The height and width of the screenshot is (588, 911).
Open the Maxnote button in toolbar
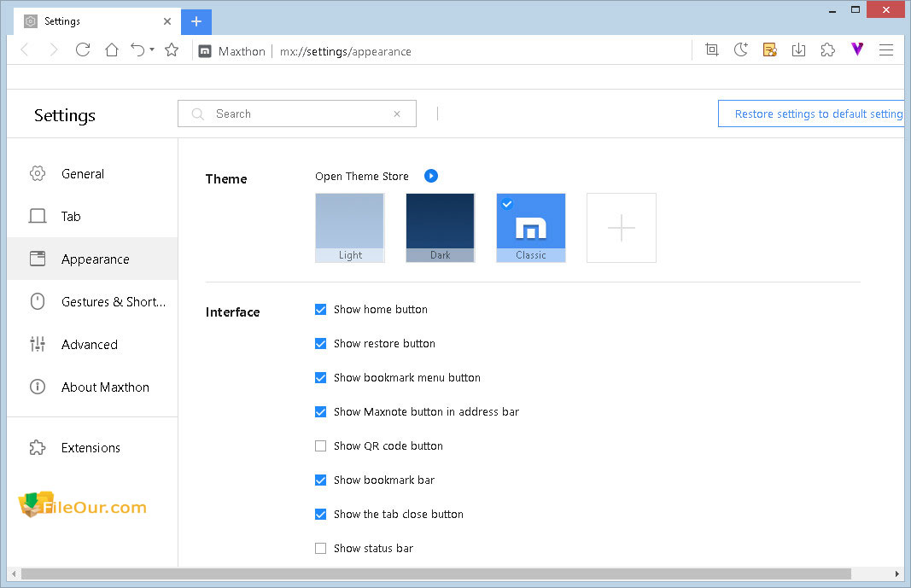[x=770, y=49]
